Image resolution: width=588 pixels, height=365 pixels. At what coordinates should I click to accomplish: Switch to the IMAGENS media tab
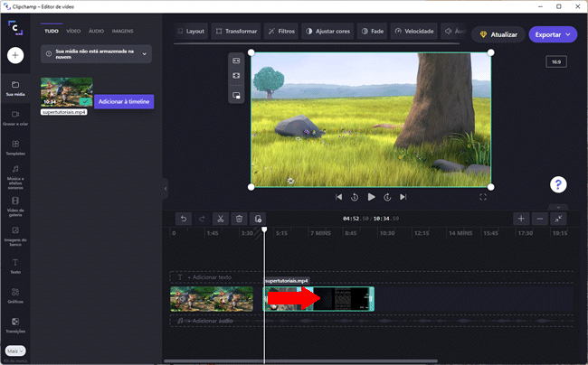122,31
